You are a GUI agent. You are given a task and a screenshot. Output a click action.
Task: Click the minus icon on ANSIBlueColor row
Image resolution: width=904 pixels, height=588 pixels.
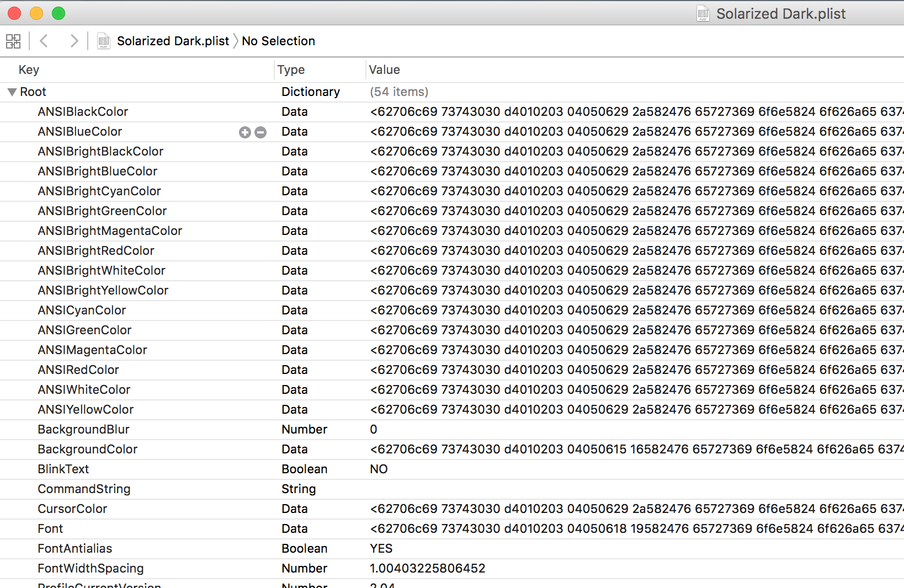[x=260, y=132]
